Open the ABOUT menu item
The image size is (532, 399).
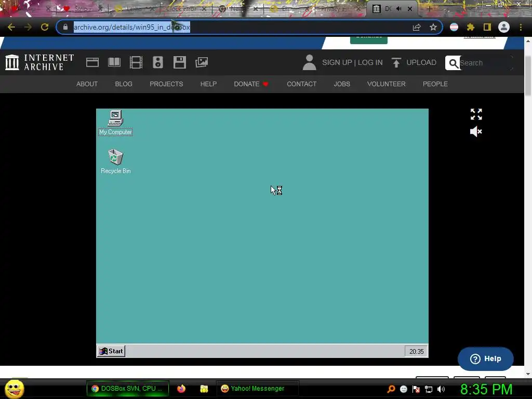click(x=87, y=84)
